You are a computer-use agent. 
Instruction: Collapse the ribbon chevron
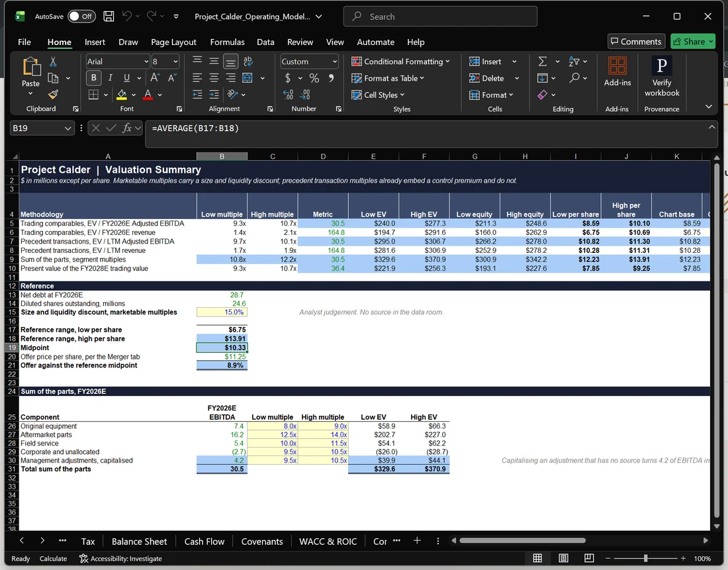coord(709,107)
